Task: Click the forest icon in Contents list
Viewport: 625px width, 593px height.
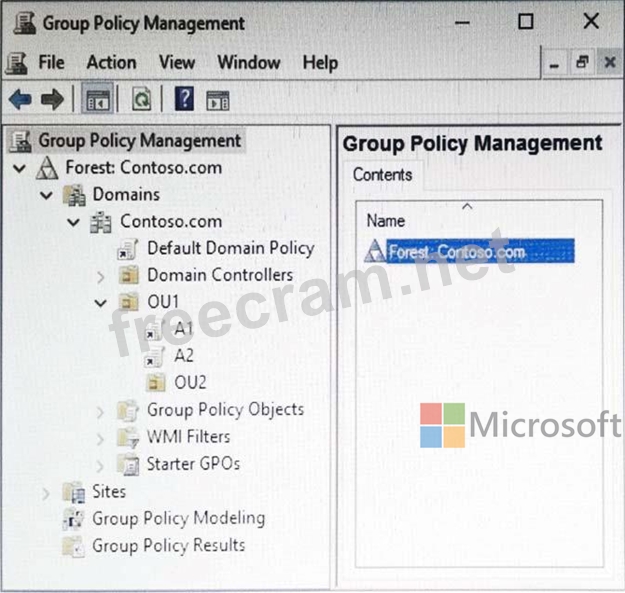Action: pyautogui.click(x=375, y=251)
